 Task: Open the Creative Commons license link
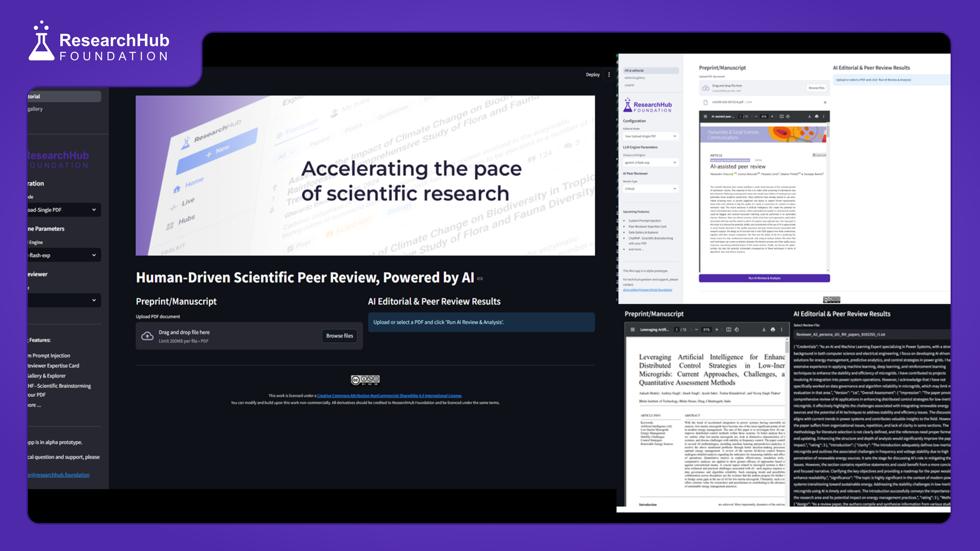coord(389,396)
